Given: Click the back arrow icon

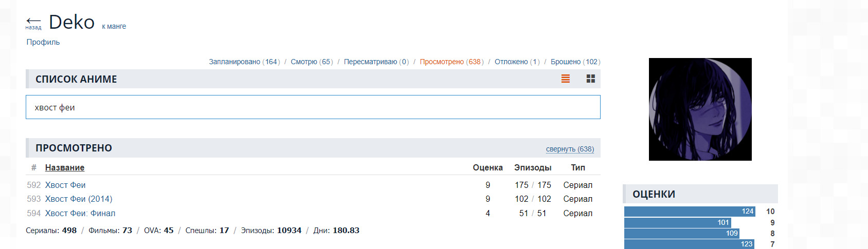Looking at the screenshot, I should point(33,22).
